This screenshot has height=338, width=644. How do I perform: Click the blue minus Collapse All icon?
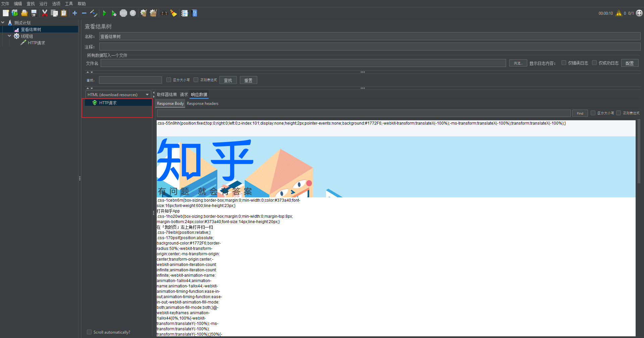point(84,13)
